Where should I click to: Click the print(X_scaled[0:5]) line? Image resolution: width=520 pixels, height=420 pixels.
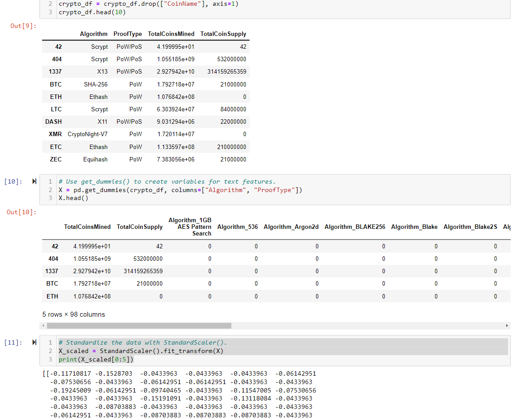[96, 359]
